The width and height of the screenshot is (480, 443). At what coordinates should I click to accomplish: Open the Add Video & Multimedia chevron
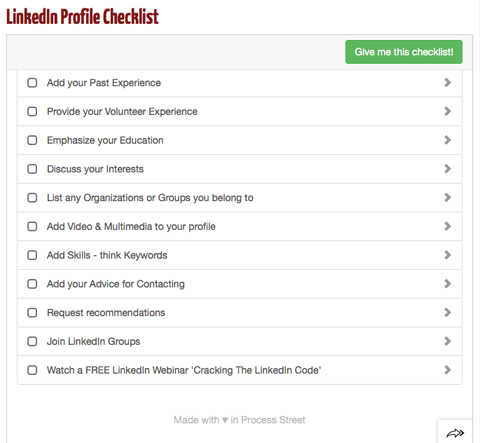tap(448, 226)
